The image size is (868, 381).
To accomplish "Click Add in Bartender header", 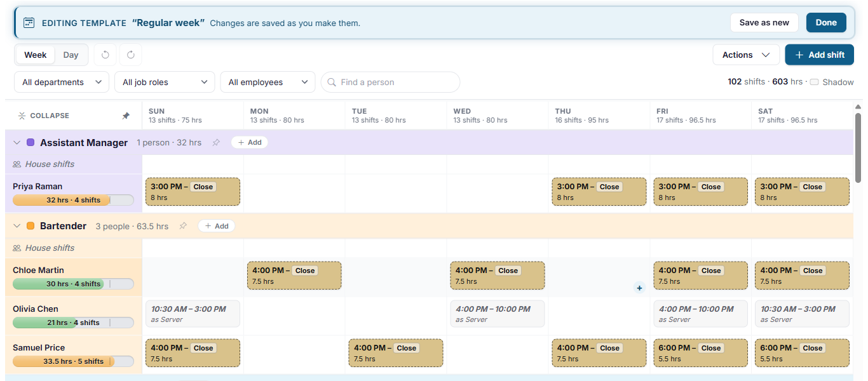I will coord(216,226).
